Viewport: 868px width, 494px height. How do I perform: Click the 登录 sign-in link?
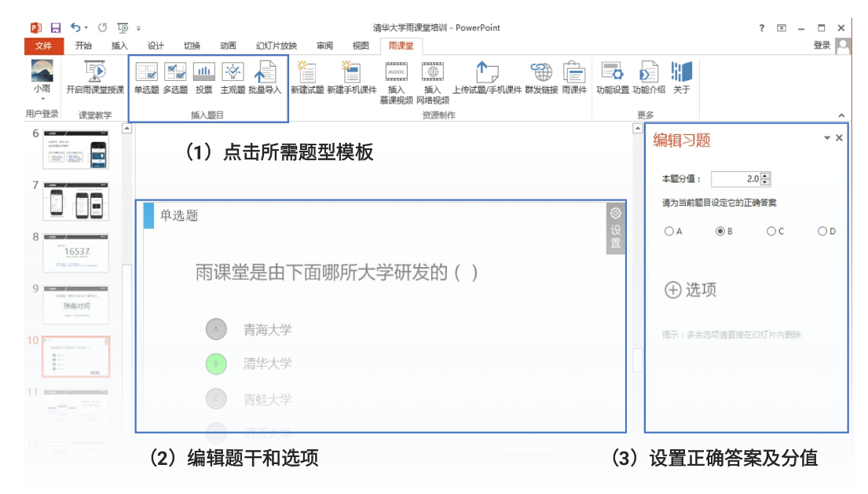coord(822,46)
